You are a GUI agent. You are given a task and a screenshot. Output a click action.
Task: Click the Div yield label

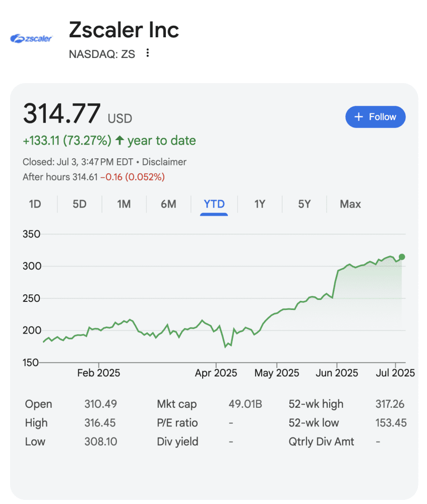177,442
